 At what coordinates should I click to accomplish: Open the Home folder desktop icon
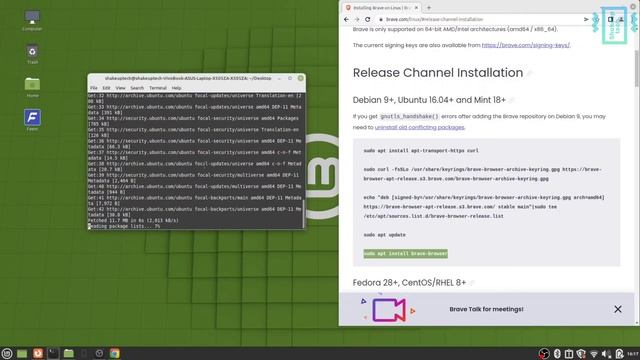[32, 87]
